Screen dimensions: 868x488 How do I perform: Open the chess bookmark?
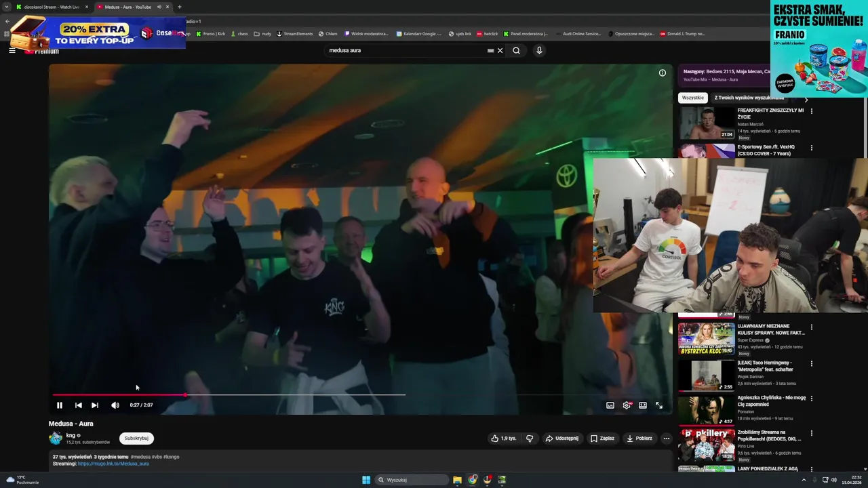(x=240, y=34)
